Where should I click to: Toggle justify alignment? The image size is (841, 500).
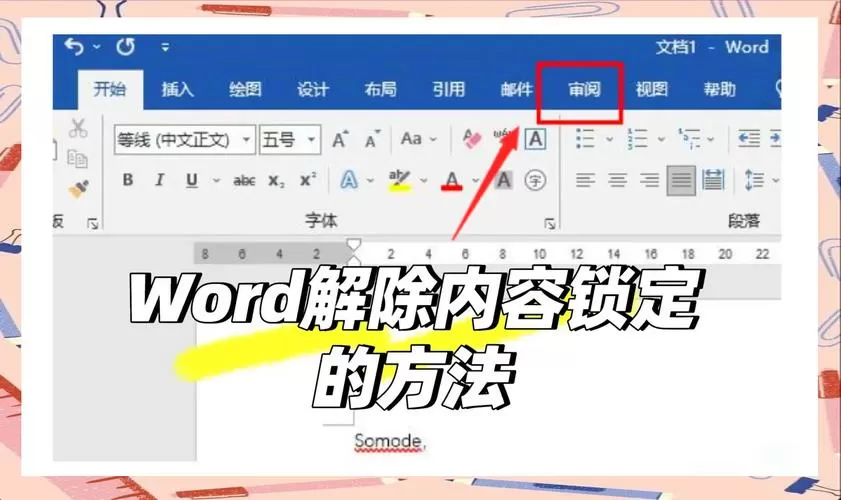[681, 180]
